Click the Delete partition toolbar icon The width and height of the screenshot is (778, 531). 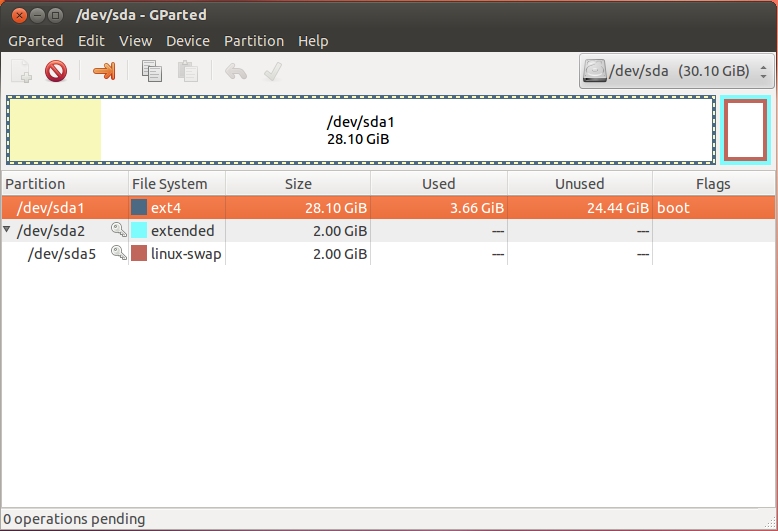tap(56, 71)
